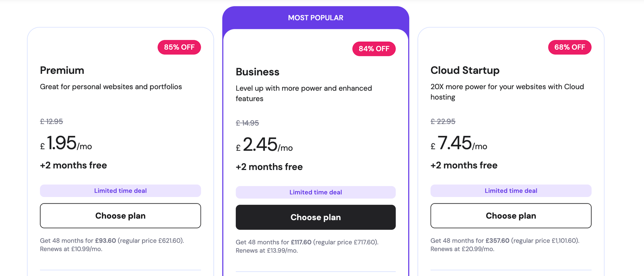Click the £2.45/mo price
Image resolution: width=644 pixels, height=276 pixels.
pyautogui.click(x=264, y=145)
